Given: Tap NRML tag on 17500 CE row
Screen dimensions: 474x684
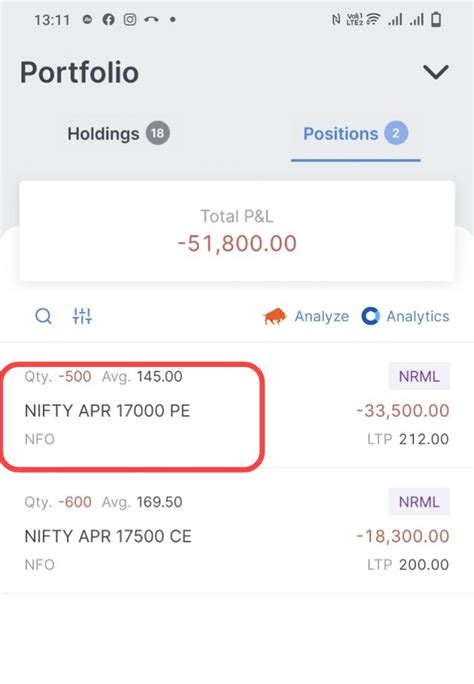Looking at the screenshot, I should 419,502.
